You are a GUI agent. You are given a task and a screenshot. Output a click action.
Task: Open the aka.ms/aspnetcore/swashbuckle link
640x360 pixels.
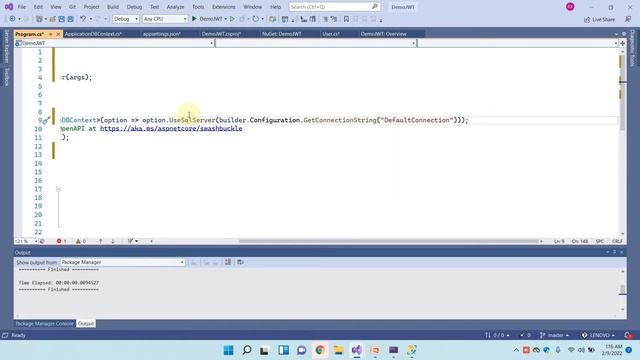171,129
